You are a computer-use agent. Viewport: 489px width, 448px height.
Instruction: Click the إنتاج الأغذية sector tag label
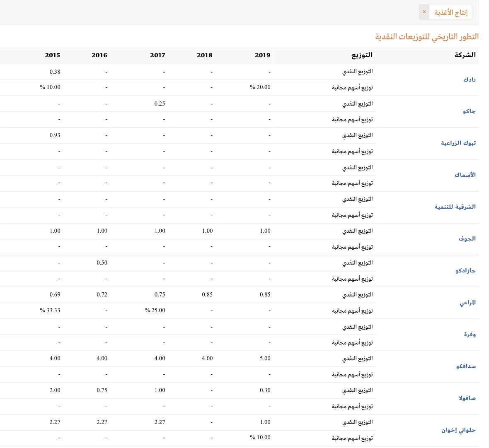[x=451, y=12]
